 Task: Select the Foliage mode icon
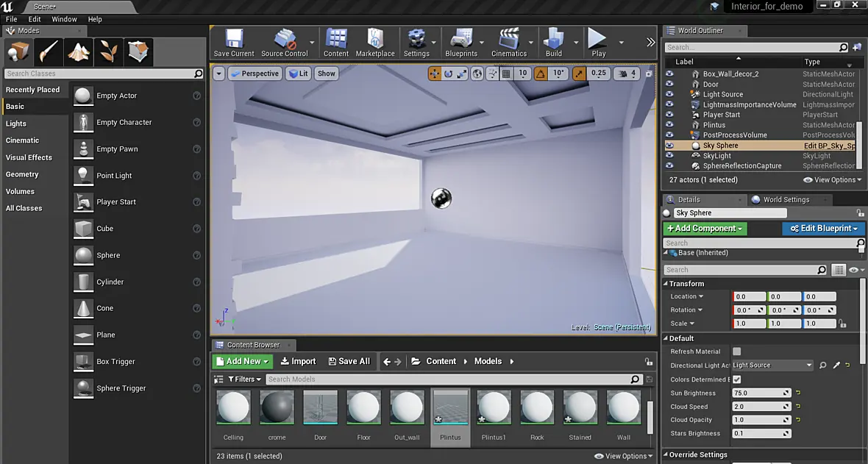click(x=108, y=52)
